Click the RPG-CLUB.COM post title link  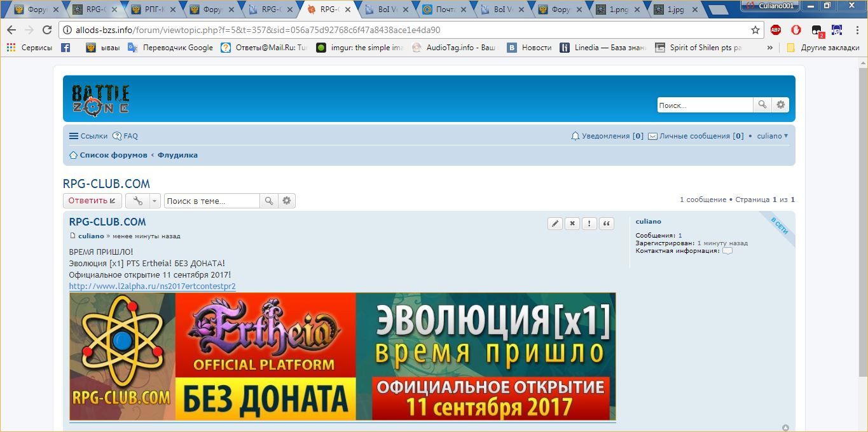(x=107, y=222)
